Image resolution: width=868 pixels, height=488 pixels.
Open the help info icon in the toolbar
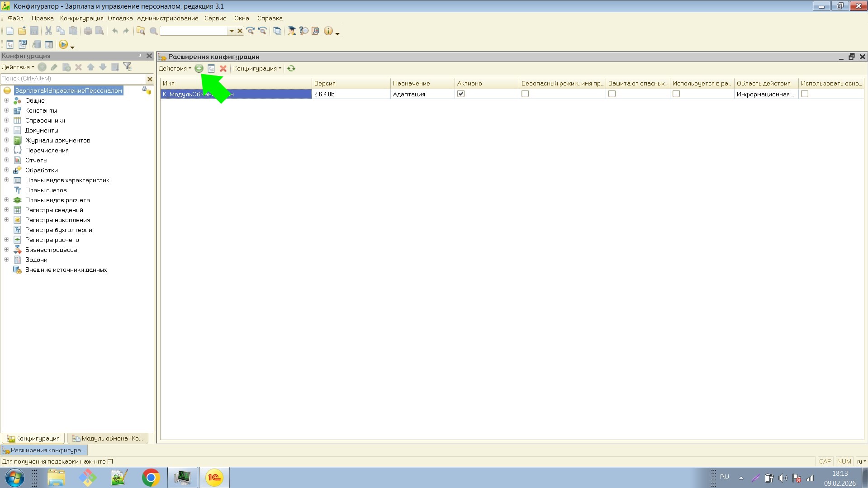pyautogui.click(x=328, y=31)
